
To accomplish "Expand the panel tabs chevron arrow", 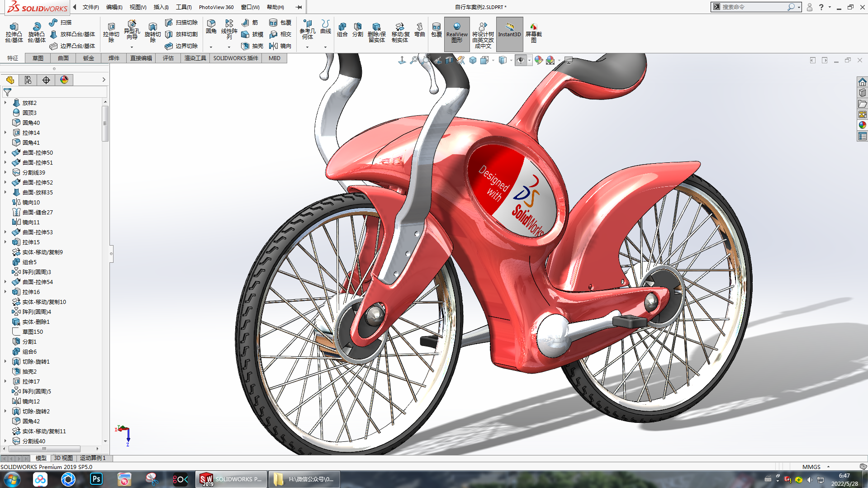I will 104,80.
